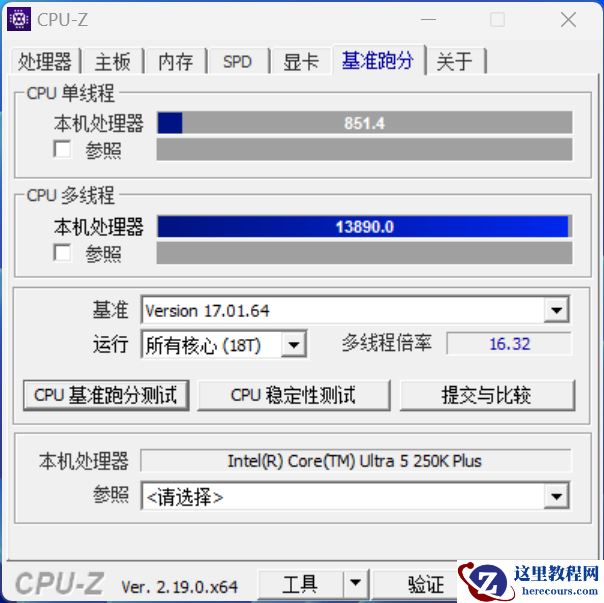
Task: Click the CPU-Z app icon in title bar
Action: click(18, 19)
